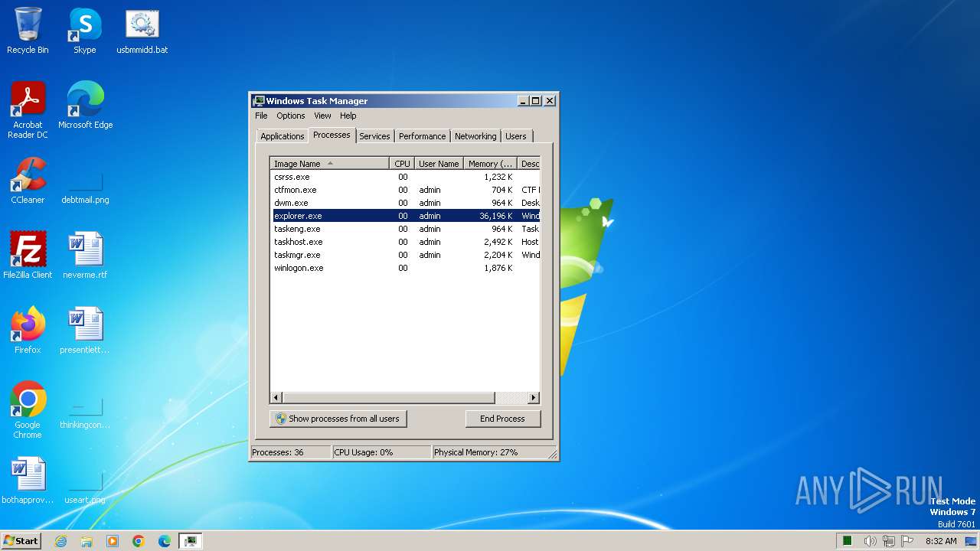
Task: Switch to the Services tab
Action: 374,136
